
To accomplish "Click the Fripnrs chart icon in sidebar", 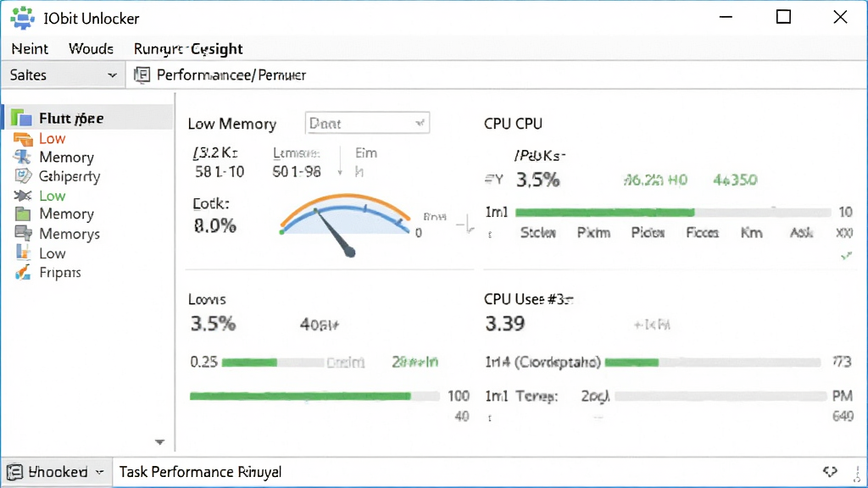I will (x=23, y=272).
